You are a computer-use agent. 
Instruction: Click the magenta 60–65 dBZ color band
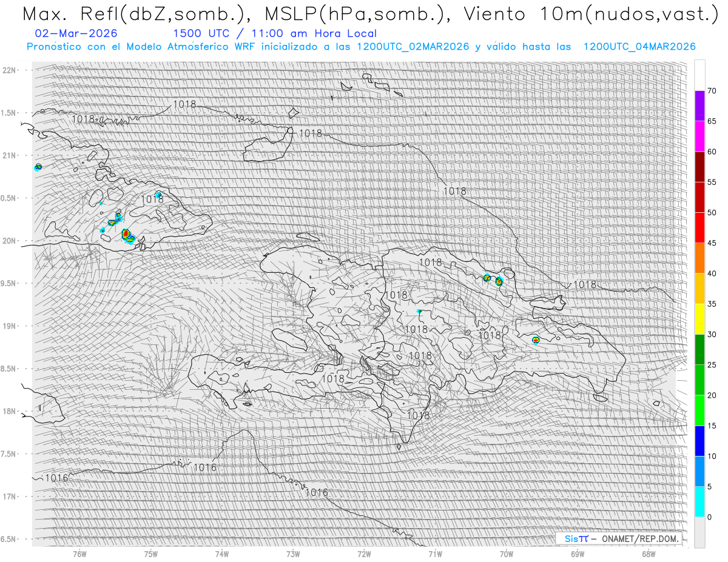tap(699, 136)
